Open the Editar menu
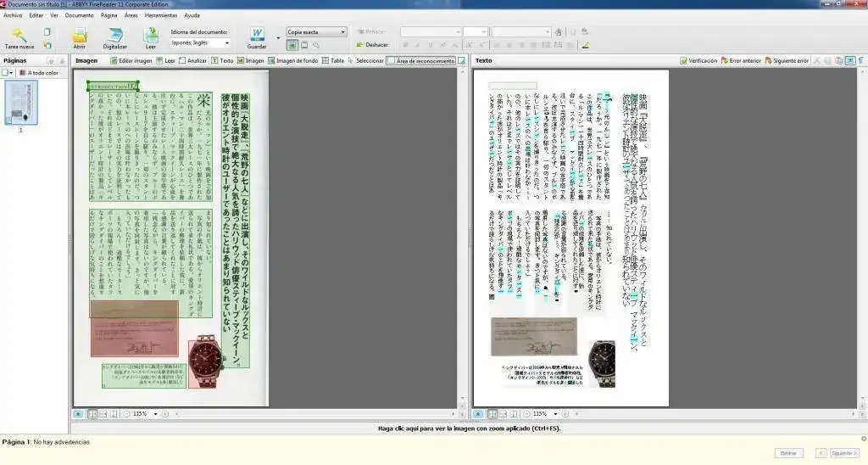The image size is (868, 465). point(36,15)
